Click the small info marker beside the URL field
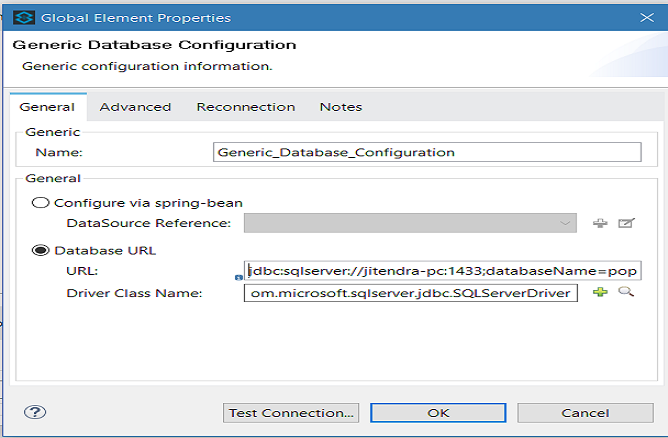This screenshot has height=438, width=668. tap(238, 279)
